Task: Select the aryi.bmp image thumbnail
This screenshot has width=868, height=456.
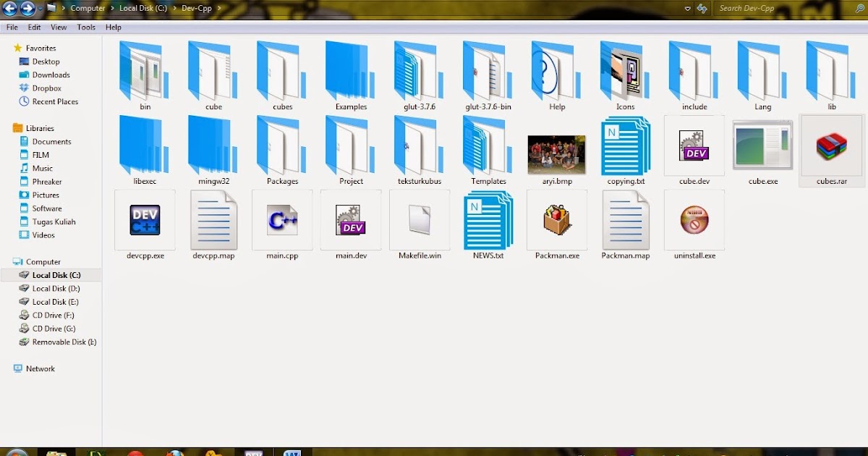Action: 556,154
